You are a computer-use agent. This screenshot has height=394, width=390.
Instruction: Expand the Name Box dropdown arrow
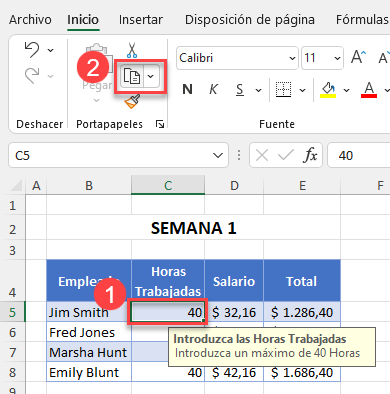coord(218,155)
